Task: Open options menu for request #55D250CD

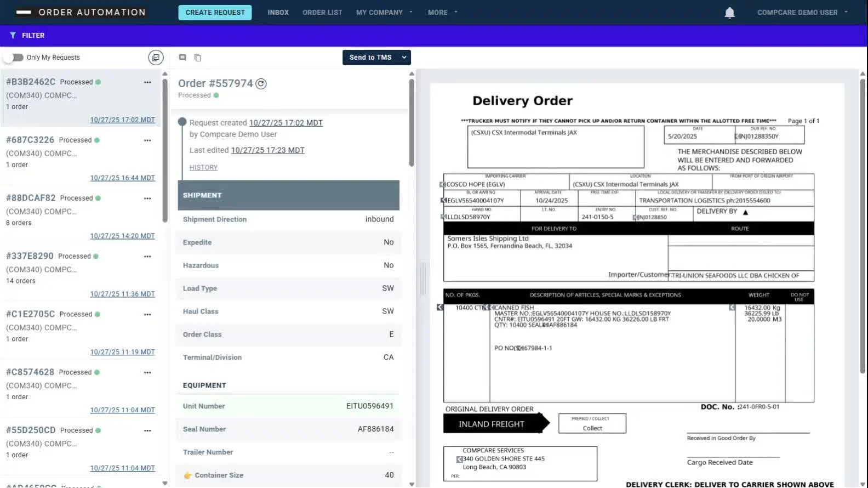Action: pos(147,431)
